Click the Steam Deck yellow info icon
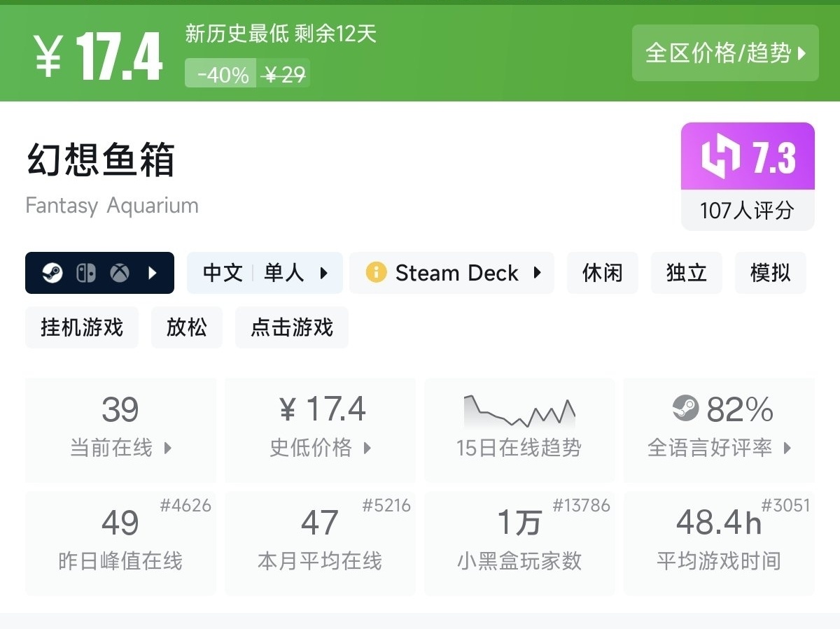Viewport: 840px width, 629px height. tap(376, 272)
